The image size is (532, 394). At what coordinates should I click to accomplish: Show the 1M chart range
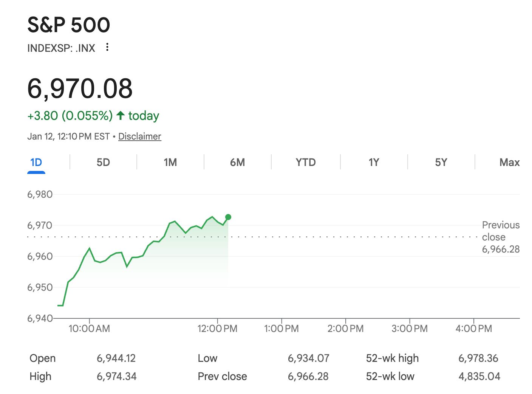(x=170, y=163)
